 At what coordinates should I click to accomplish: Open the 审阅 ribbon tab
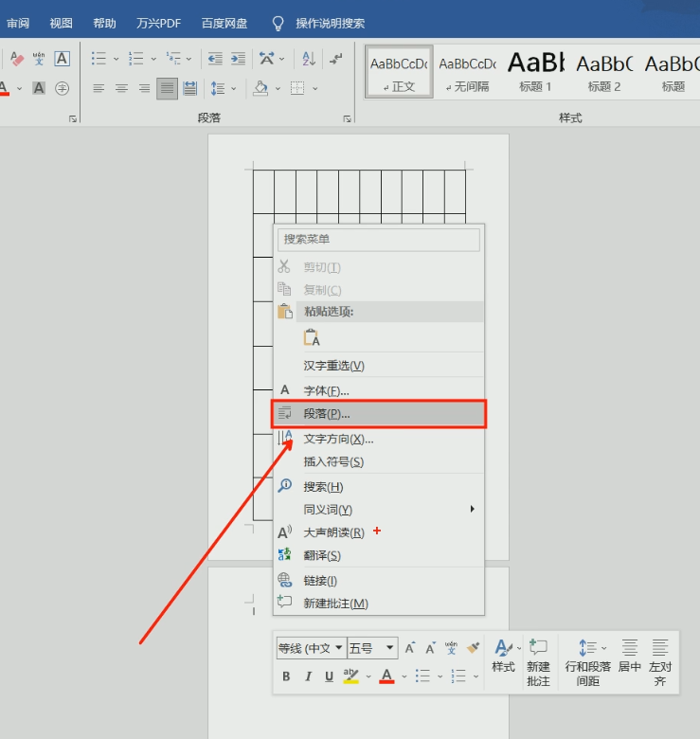[18, 23]
